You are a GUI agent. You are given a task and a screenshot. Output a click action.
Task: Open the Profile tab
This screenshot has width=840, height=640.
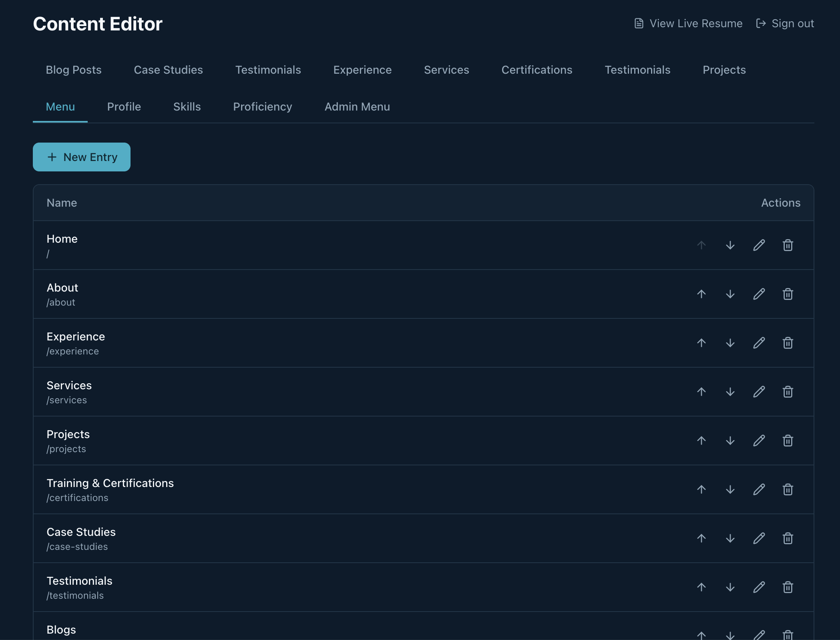[x=124, y=107]
